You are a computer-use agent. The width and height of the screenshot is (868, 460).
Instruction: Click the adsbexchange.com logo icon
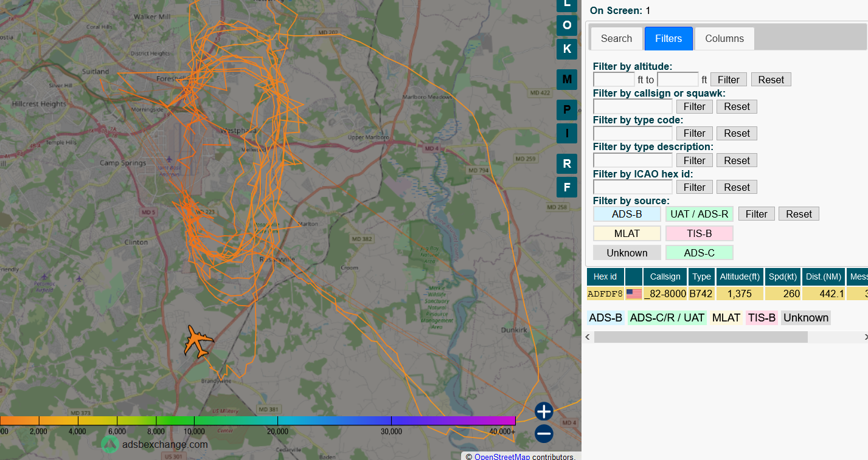coord(110,444)
